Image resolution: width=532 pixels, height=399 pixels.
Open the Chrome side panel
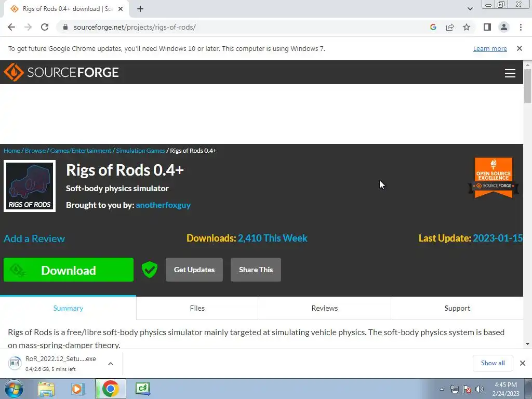click(487, 27)
